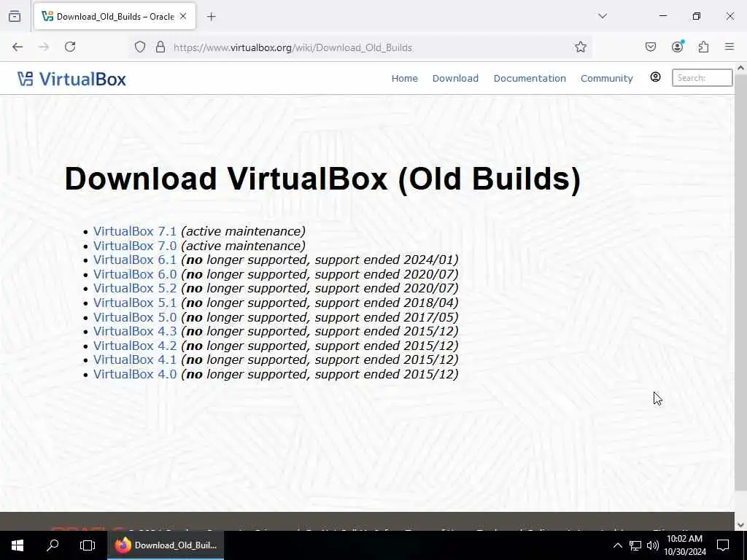Open the Windows Start menu
Viewport: 747px width, 560px height.
[x=18, y=545]
